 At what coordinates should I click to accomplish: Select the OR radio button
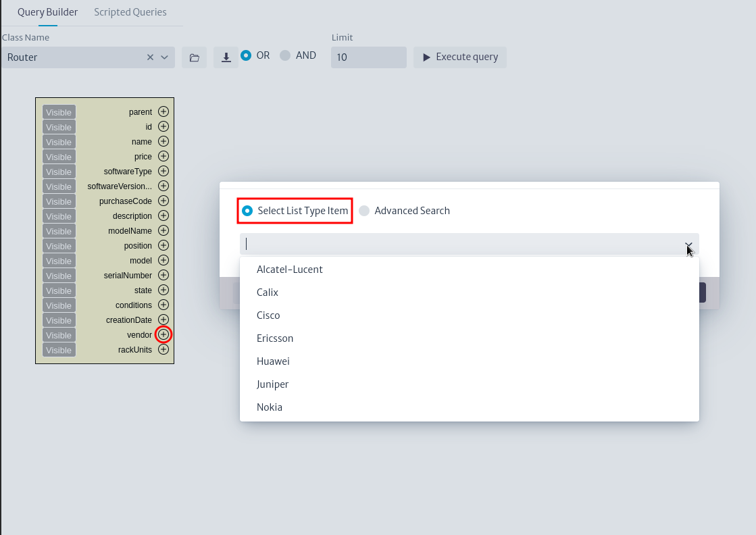coord(246,55)
